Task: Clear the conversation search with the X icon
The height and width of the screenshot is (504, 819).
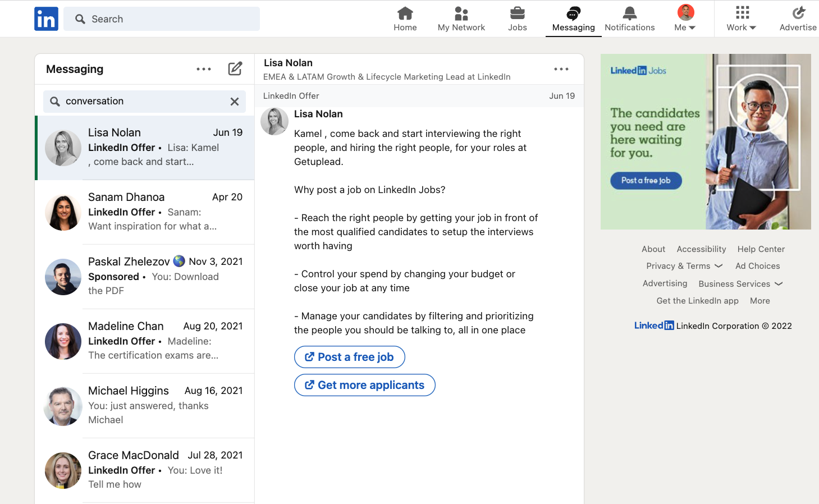Action: pyautogui.click(x=235, y=102)
